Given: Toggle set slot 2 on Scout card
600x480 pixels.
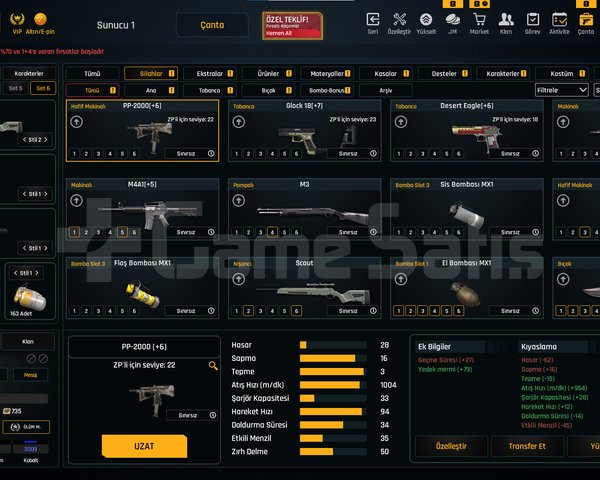Looking at the screenshot, I should pos(248,311).
